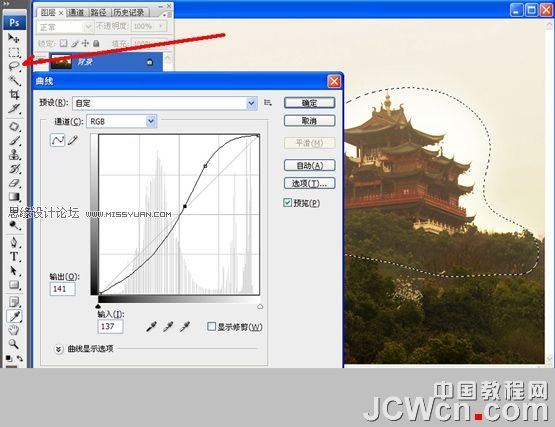Switch to the Layers tab
555x427 pixels.
[x=48, y=13]
